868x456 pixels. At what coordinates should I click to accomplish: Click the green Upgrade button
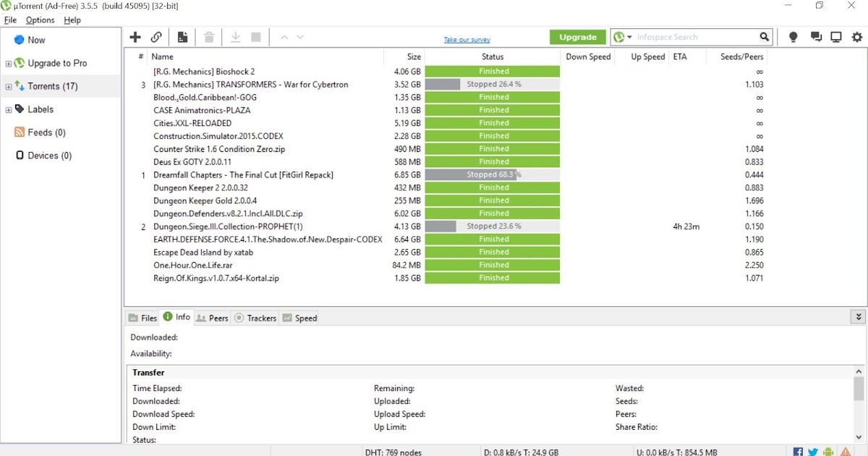578,37
